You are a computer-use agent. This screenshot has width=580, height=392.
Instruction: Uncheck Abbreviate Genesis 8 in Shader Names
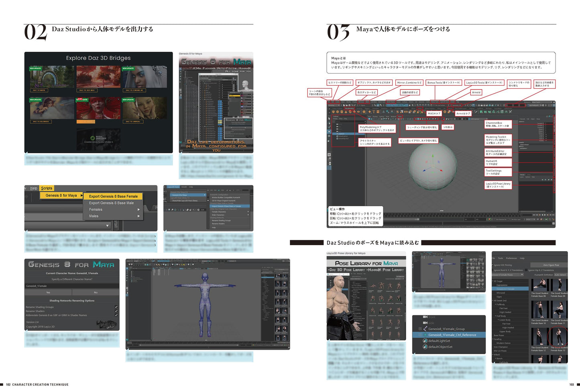116,315
